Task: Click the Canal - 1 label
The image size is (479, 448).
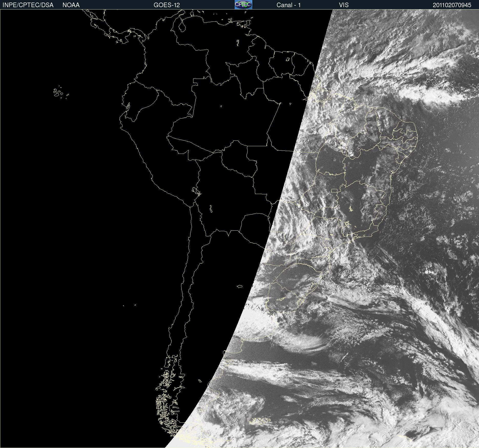Action: point(288,5)
